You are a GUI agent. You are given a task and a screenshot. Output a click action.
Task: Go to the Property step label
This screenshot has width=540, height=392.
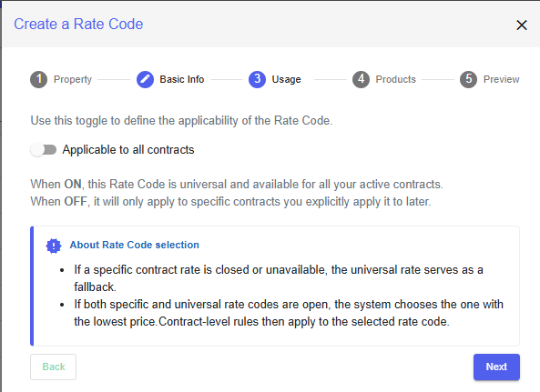coord(73,79)
